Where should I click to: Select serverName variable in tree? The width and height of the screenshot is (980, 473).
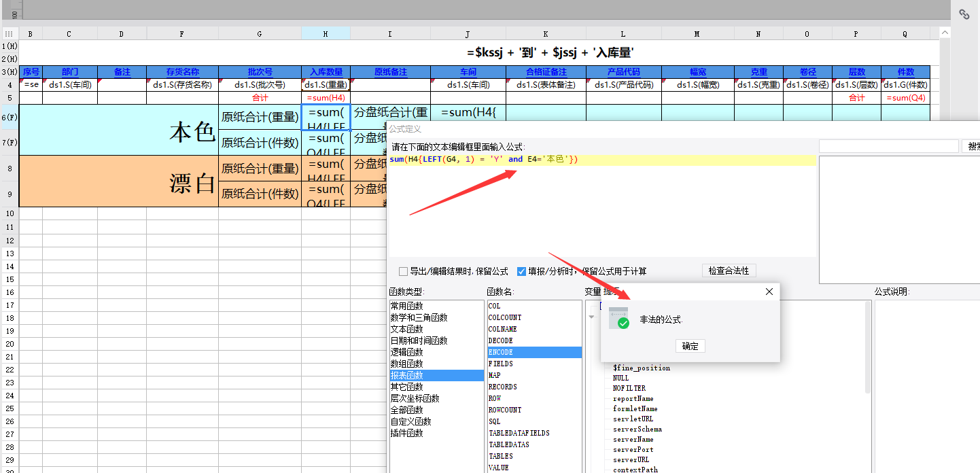tap(633, 439)
